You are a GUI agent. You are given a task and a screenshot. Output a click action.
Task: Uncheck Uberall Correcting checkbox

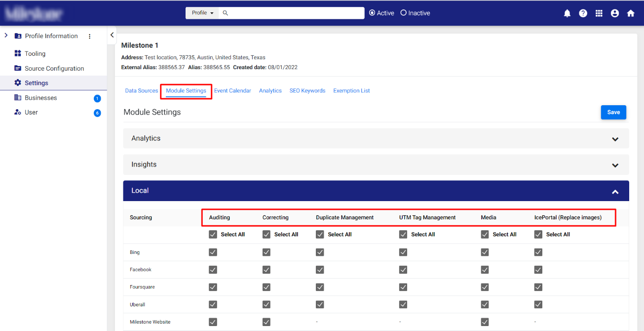point(266,304)
